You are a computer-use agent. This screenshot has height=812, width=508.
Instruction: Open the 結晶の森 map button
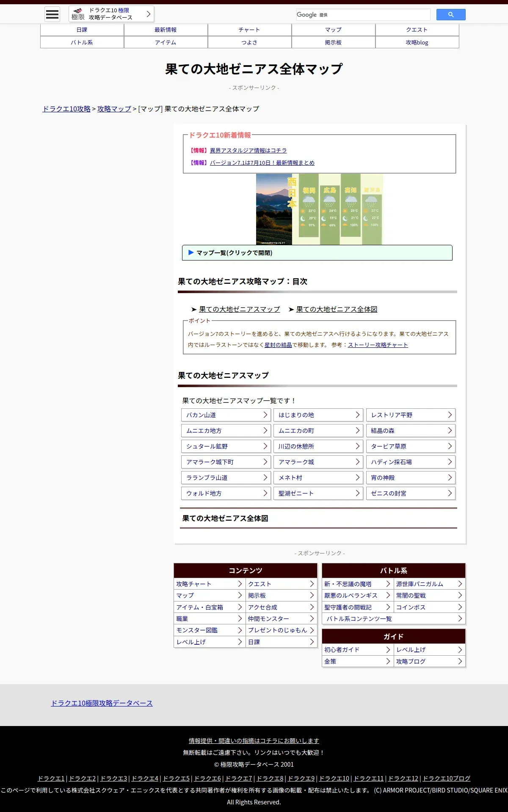click(x=411, y=431)
